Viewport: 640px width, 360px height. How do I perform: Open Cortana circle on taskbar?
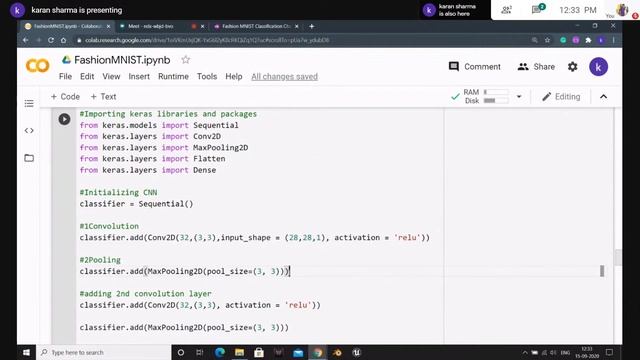[x=180, y=352]
